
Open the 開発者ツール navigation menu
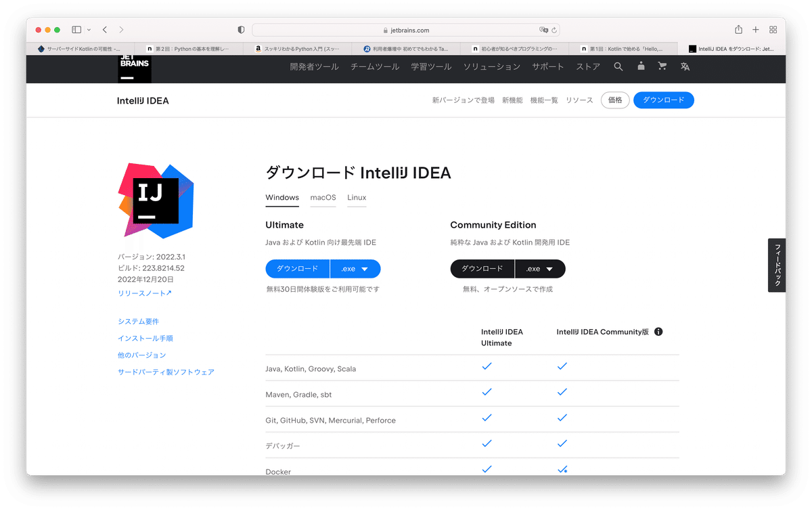pyautogui.click(x=315, y=66)
